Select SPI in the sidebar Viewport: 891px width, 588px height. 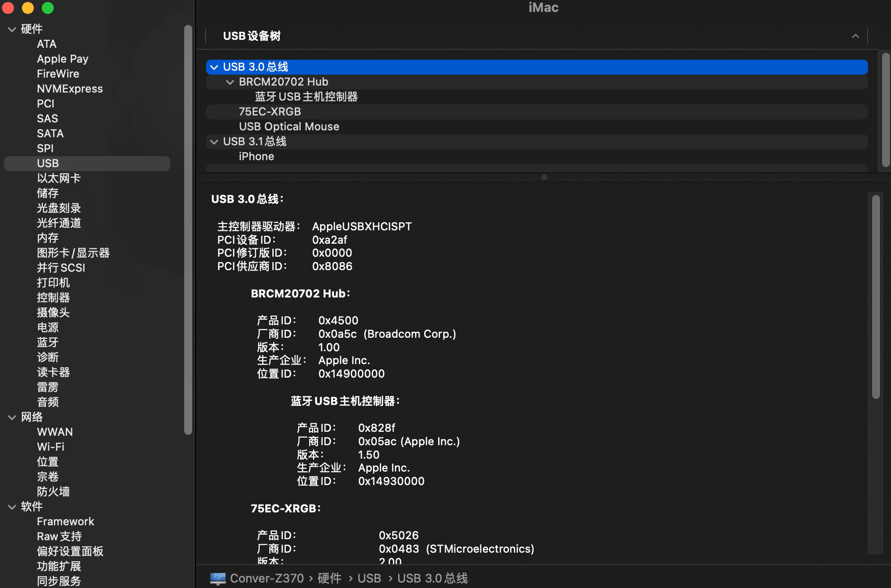45,148
